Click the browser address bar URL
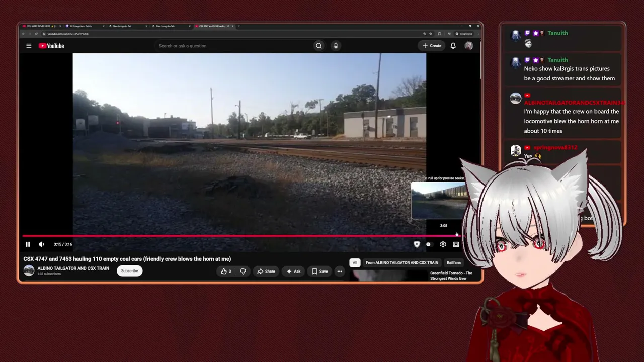This screenshot has width=644, height=362. pyautogui.click(x=68, y=34)
